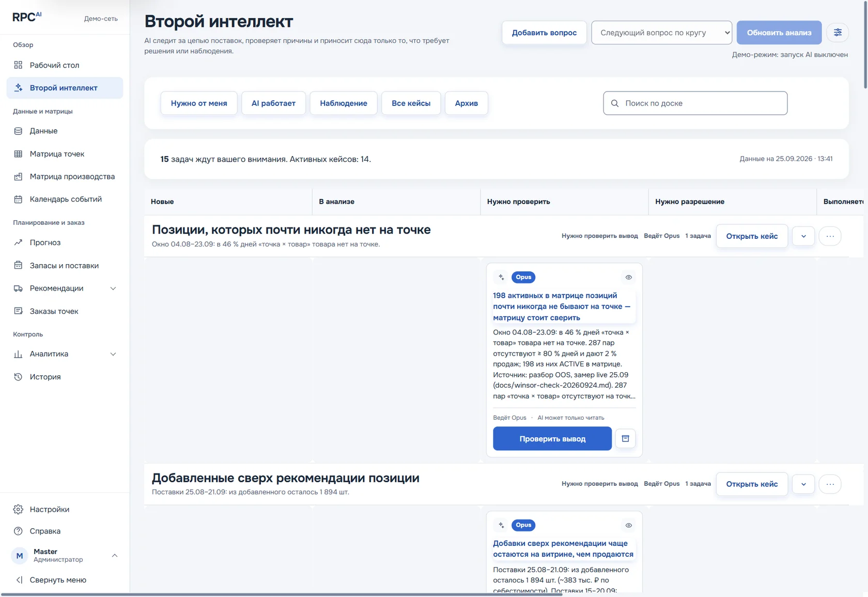
Task: Open the Master account menu chevron
Action: pyautogui.click(x=115, y=556)
